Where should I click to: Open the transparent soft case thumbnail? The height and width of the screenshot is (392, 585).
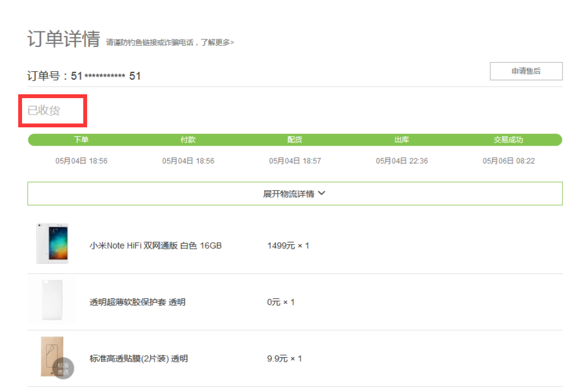point(52,301)
